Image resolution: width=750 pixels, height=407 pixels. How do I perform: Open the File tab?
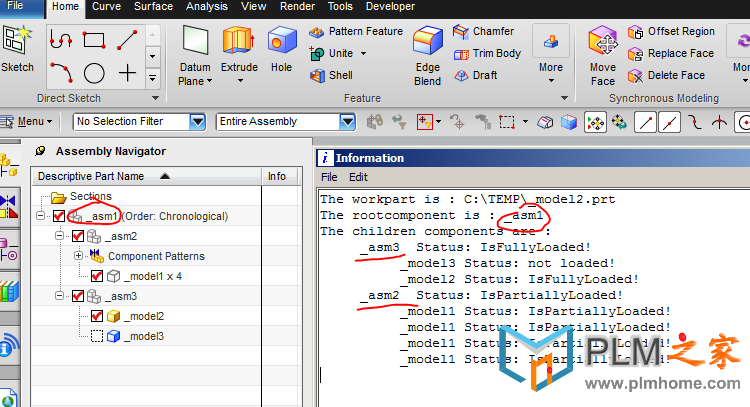pos(15,6)
